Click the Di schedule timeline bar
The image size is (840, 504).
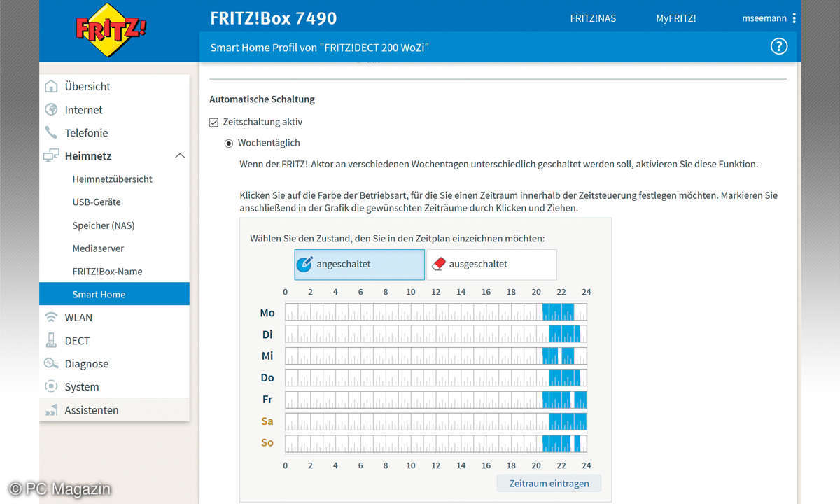pyautogui.click(x=435, y=334)
